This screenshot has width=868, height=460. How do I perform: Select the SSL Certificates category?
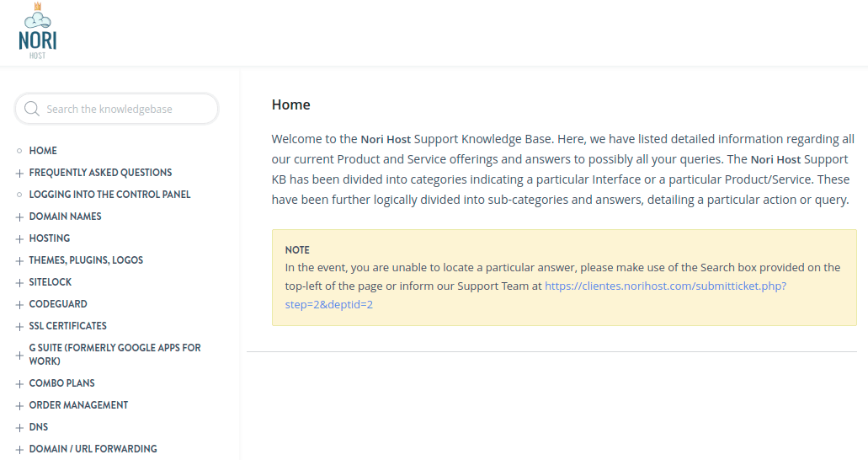[67, 326]
